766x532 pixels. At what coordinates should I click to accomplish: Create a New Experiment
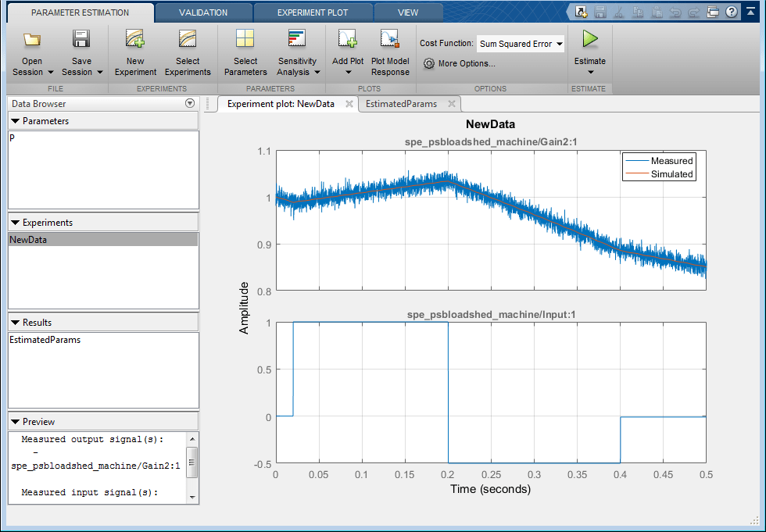pos(135,41)
